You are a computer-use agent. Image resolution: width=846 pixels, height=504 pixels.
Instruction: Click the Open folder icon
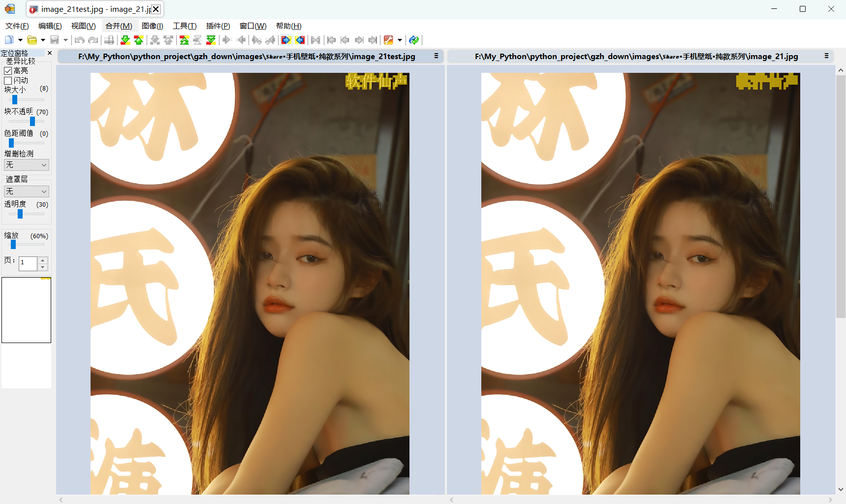[x=32, y=40]
